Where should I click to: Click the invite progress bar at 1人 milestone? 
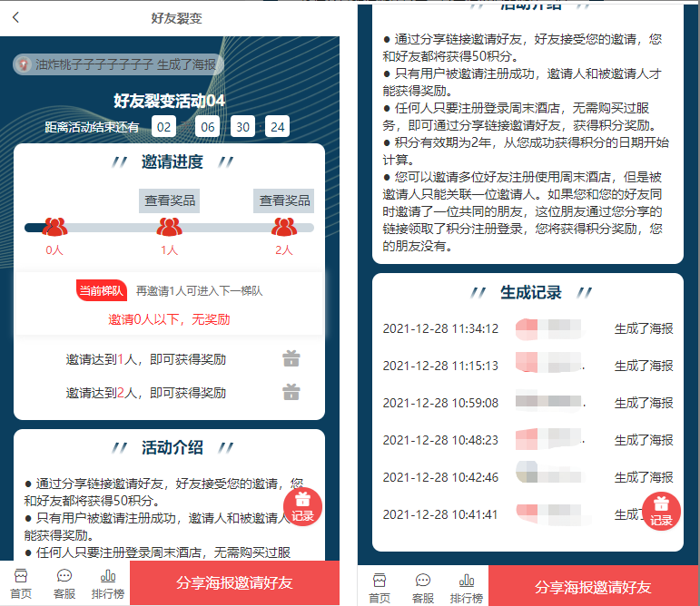click(170, 228)
